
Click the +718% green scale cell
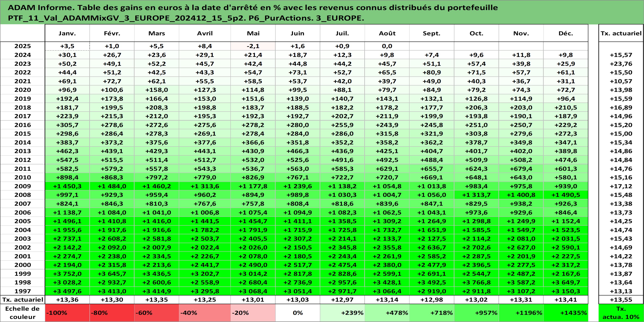432,313
